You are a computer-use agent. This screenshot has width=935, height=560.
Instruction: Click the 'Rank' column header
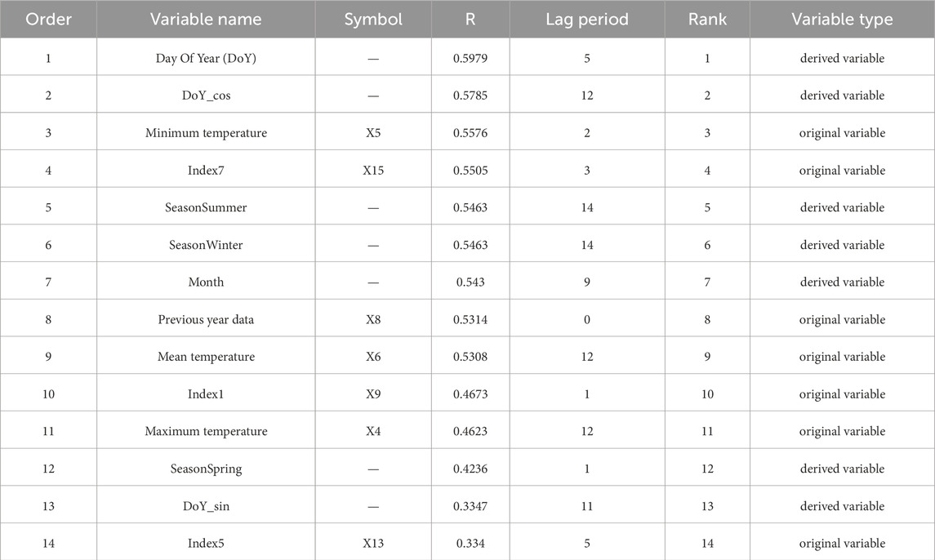(x=707, y=20)
